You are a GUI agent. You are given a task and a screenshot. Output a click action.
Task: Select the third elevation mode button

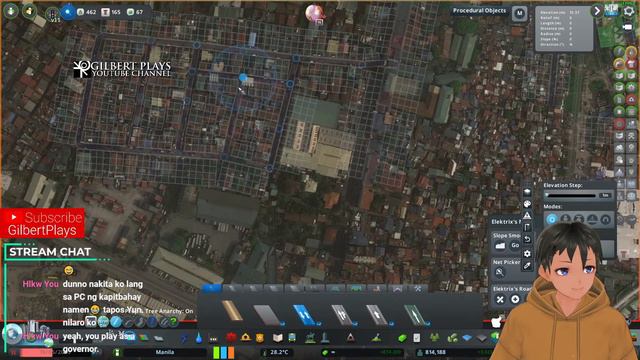click(578, 219)
